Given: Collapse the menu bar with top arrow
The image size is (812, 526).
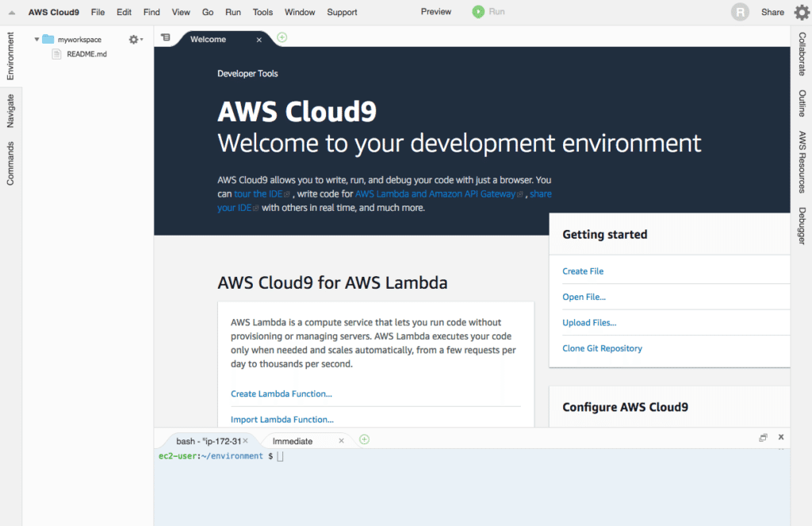Looking at the screenshot, I should coord(12,13).
